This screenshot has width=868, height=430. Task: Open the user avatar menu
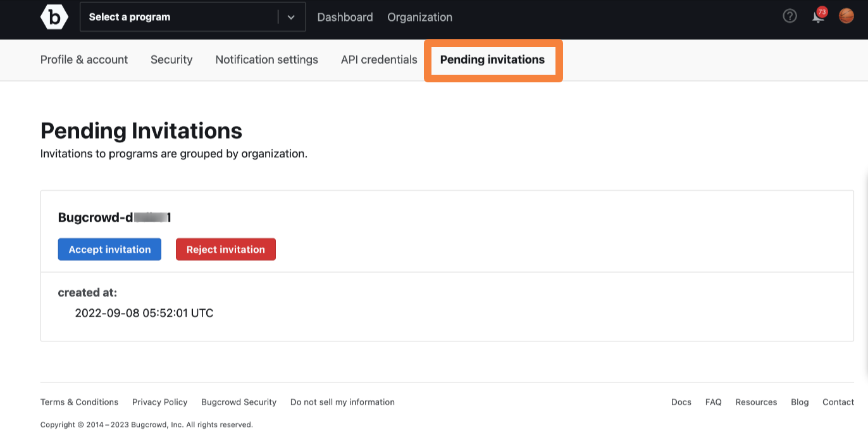coord(846,16)
